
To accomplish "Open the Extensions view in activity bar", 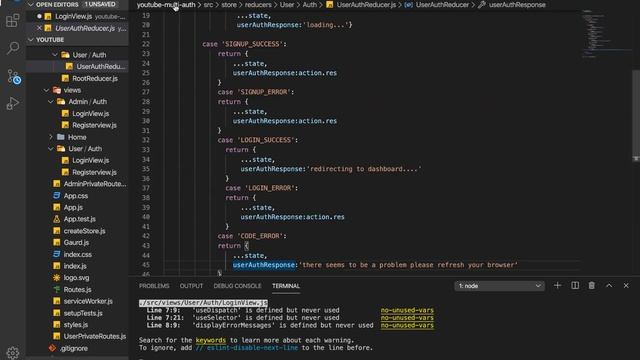I will coord(13,20).
